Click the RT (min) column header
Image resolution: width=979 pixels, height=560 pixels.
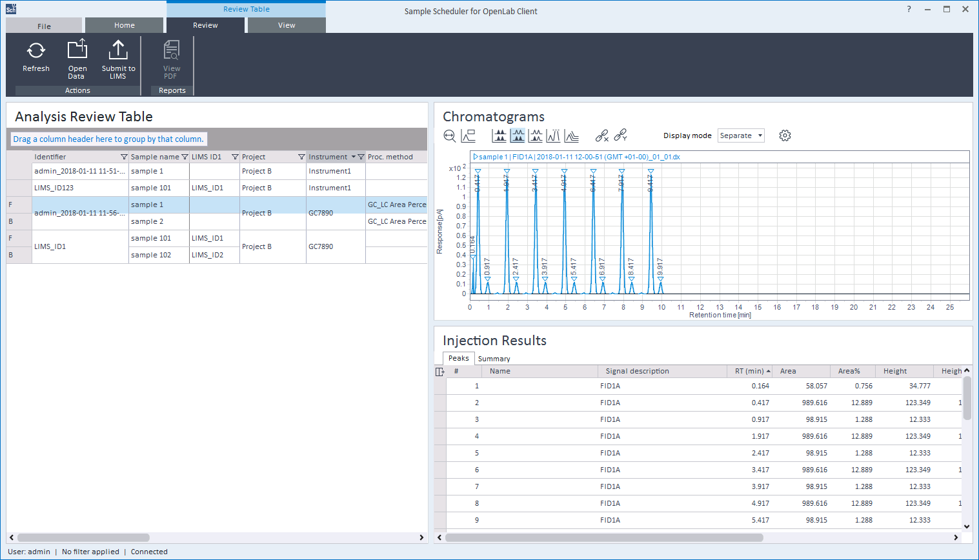[x=749, y=371]
